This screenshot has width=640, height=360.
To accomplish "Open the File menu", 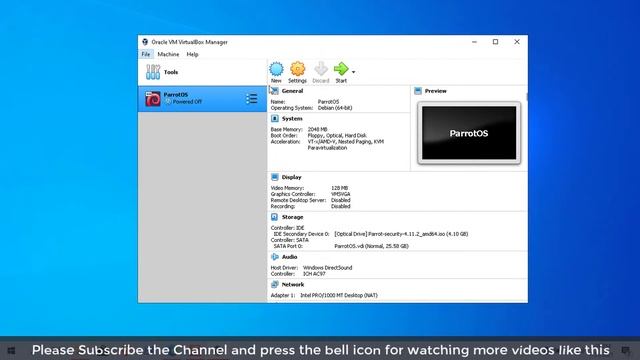I will pyautogui.click(x=146, y=54).
